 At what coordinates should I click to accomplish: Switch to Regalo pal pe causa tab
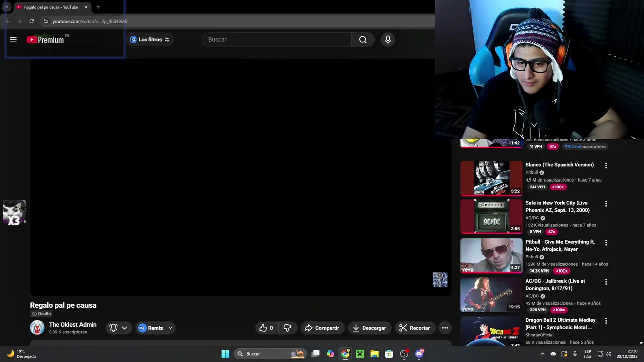click(52, 7)
